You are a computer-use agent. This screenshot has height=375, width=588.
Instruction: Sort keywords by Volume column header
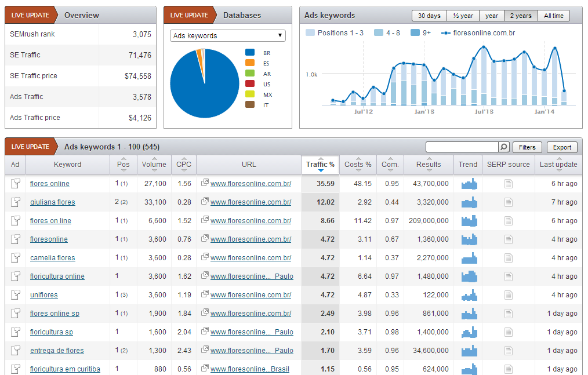coord(154,165)
